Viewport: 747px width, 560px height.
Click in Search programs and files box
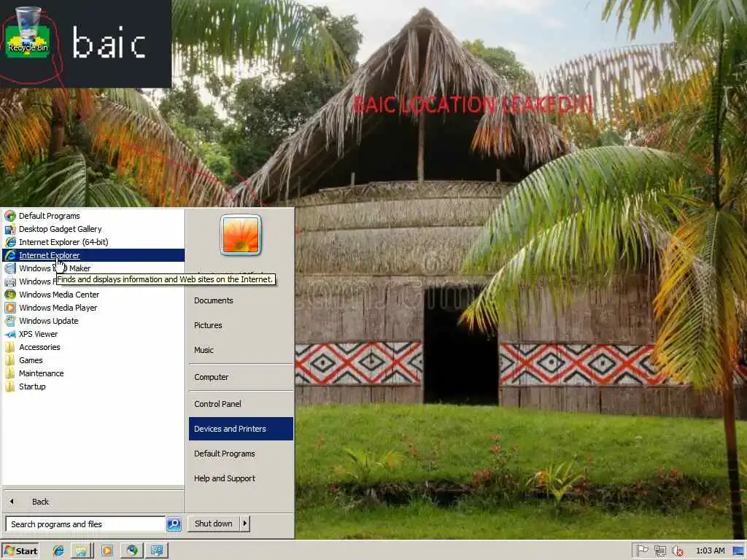(85, 524)
